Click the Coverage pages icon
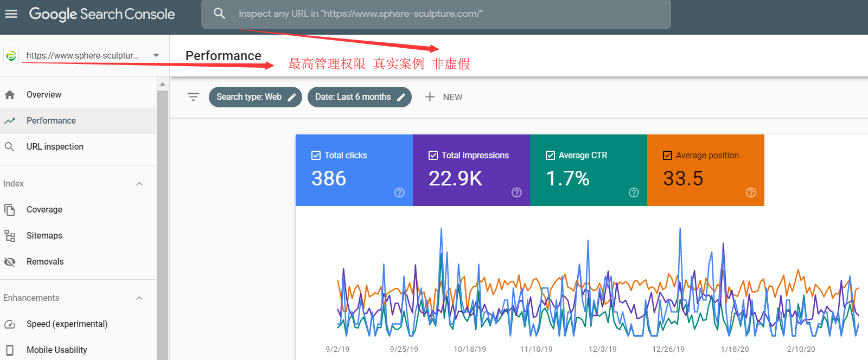The image size is (868, 360). point(10,210)
